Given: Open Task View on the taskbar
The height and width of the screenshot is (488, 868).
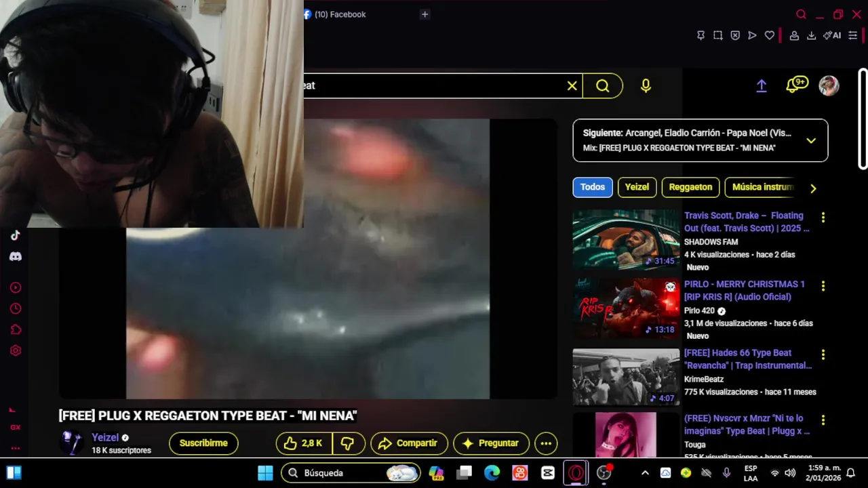Looking at the screenshot, I should point(464,473).
